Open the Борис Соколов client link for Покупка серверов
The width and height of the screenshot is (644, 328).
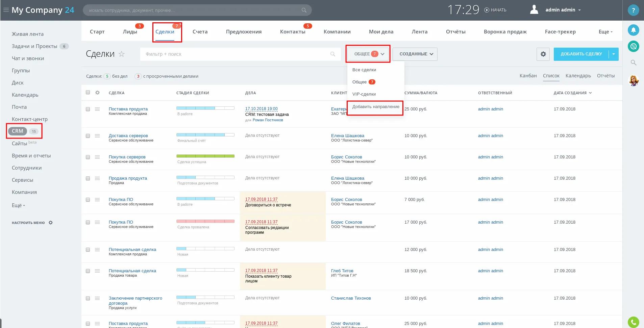coord(346,157)
